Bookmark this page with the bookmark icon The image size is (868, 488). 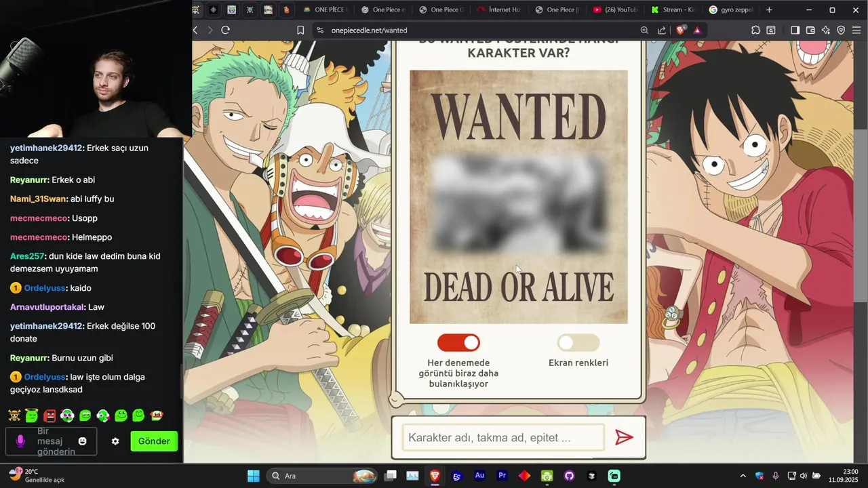point(300,30)
